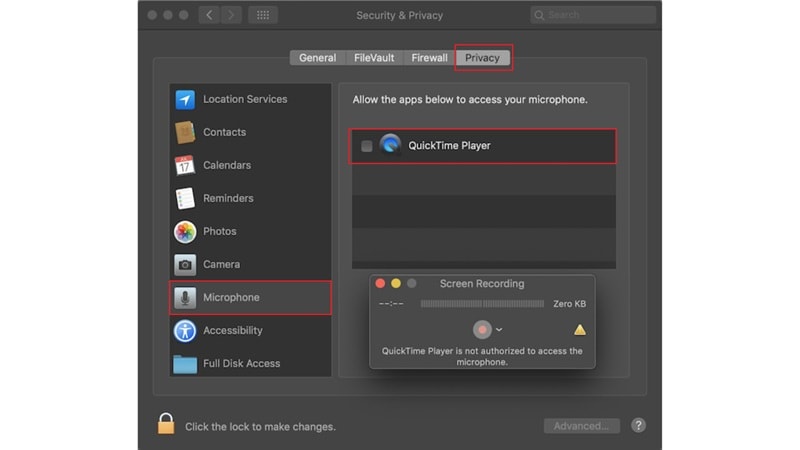Click the Advanced... button
This screenshot has width=800, height=450.
[582, 426]
